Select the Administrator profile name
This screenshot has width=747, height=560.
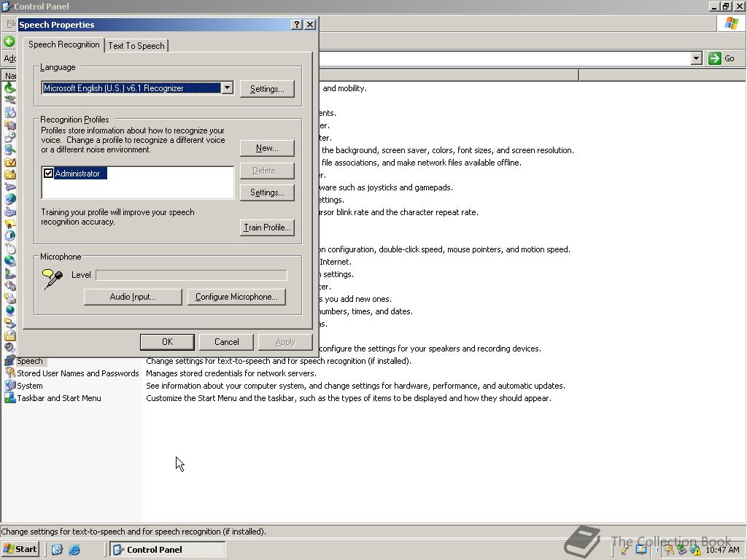click(x=77, y=174)
